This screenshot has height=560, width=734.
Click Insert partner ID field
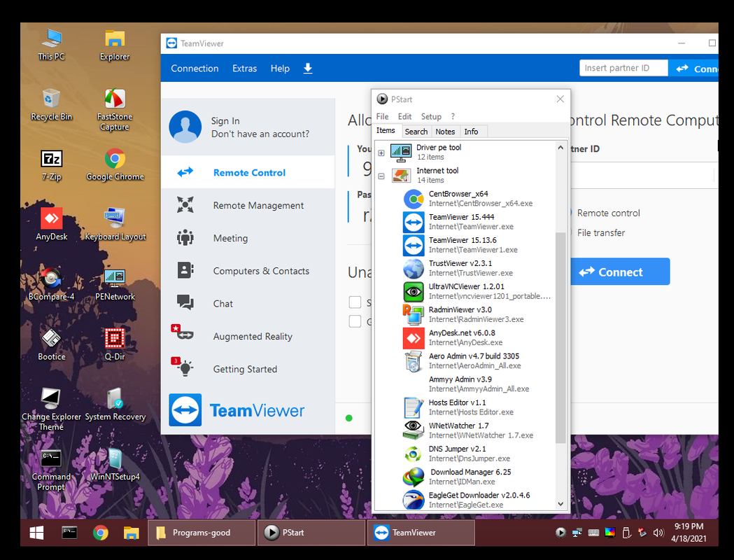623,68
